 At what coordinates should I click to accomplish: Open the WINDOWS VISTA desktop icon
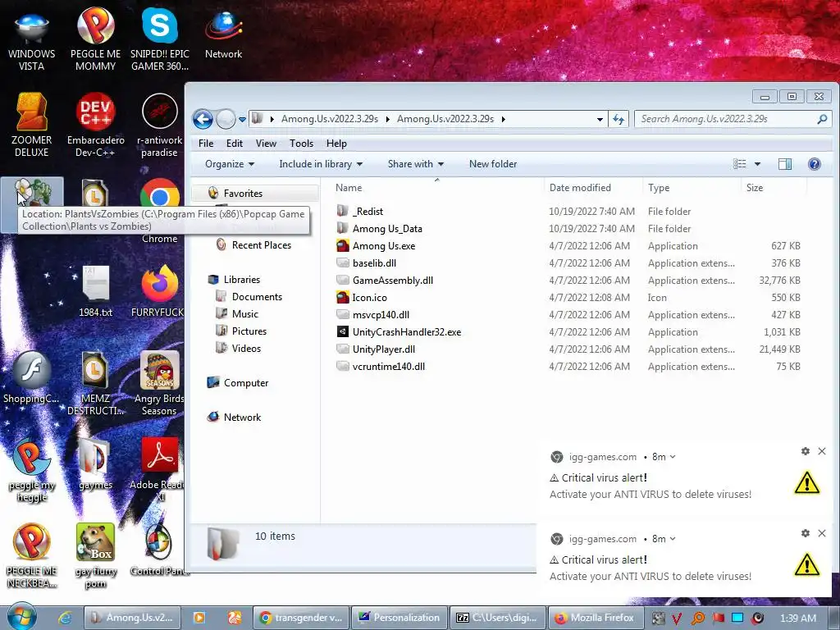pos(32,40)
